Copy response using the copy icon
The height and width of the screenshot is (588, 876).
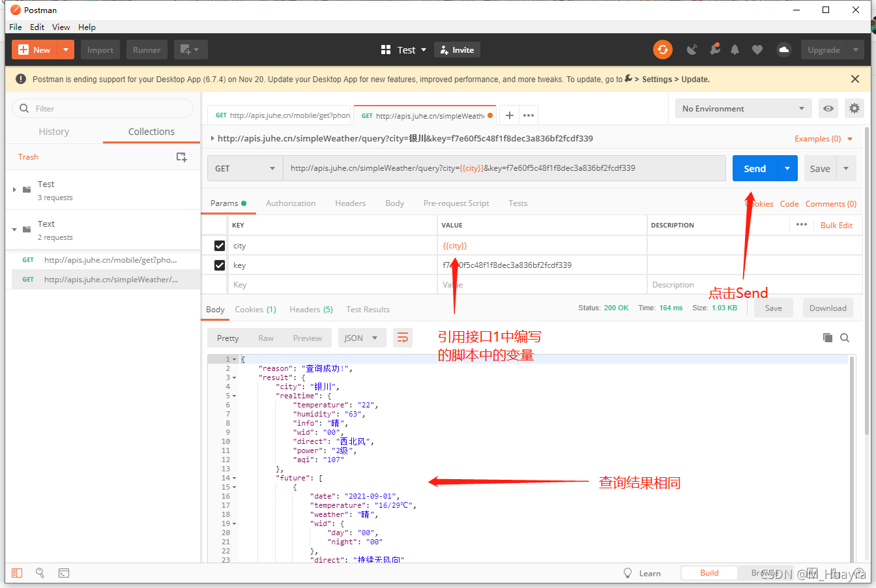coord(828,338)
